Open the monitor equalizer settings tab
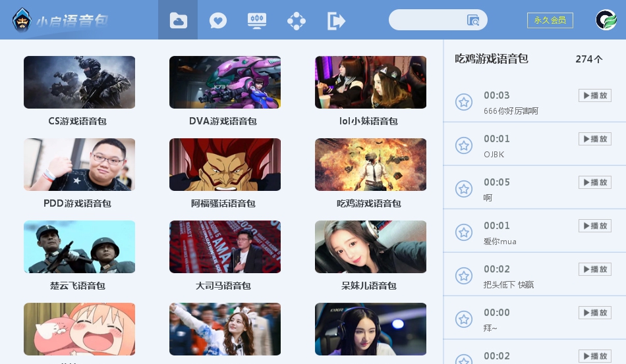 [257, 20]
